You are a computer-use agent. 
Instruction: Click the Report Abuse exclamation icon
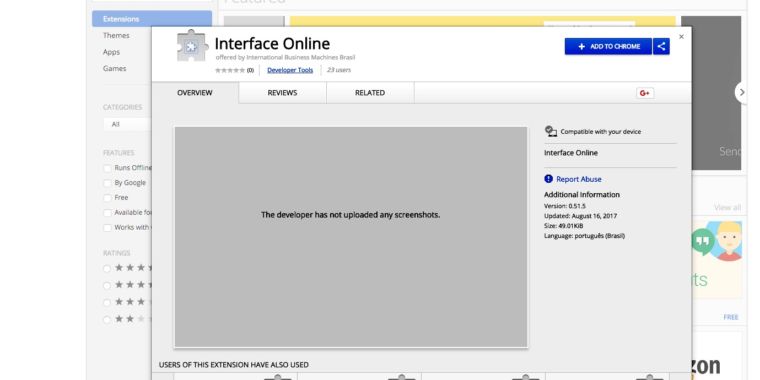point(548,179)
